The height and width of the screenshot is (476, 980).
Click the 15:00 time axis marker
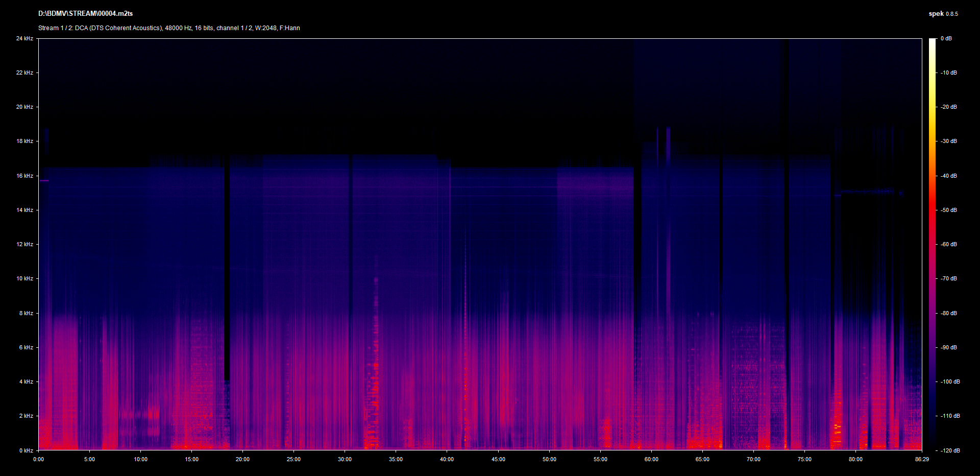pos(191,459)
